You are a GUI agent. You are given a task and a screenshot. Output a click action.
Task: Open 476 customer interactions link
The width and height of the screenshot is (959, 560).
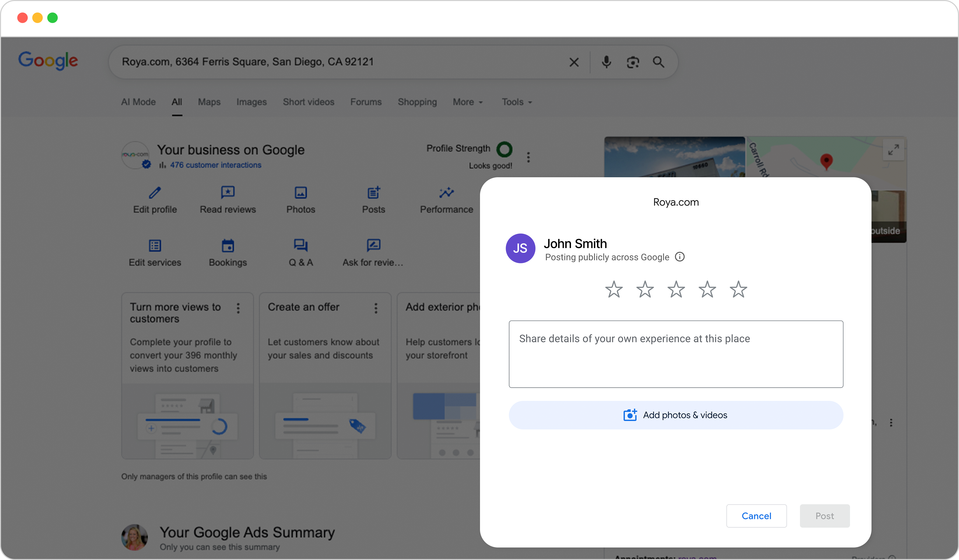coord(216,165)
